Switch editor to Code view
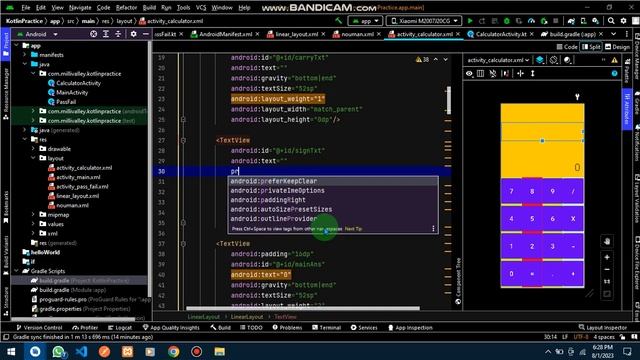The image size is (640, 360). 567,47
